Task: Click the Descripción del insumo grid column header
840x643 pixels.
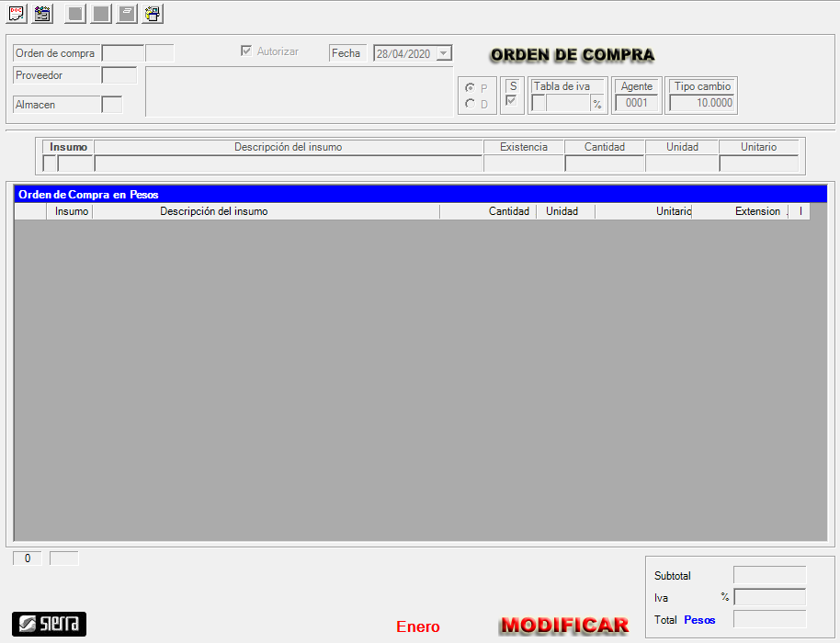Action: (x=214, y=211)
